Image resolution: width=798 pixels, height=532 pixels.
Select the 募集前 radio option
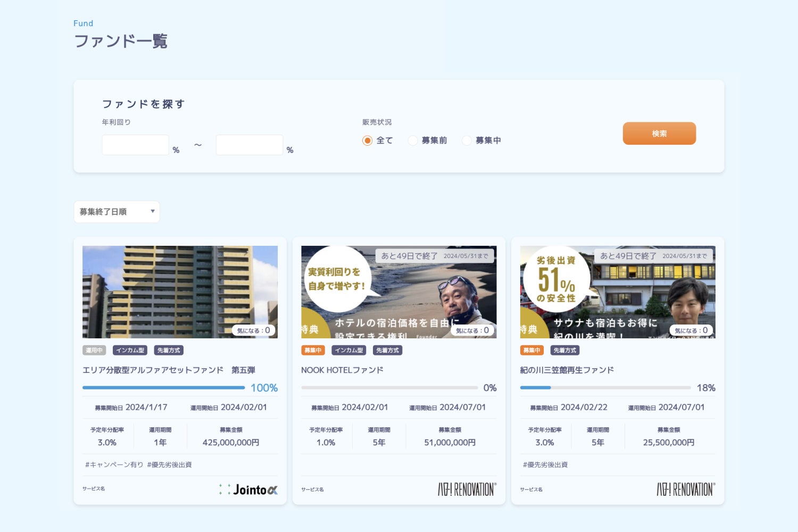coord(412,140)
